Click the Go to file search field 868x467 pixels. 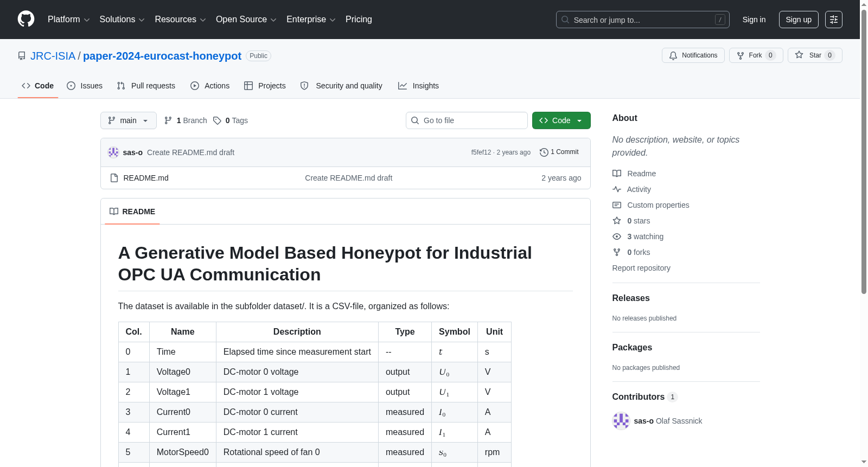tap(467, 120)
